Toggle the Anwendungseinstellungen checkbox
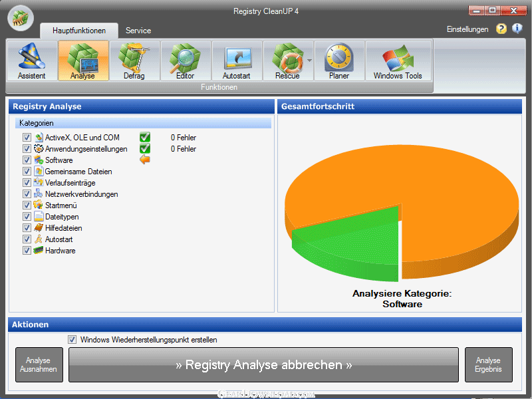The width and height of the screenshot is (532, 399). pos(27,148)
